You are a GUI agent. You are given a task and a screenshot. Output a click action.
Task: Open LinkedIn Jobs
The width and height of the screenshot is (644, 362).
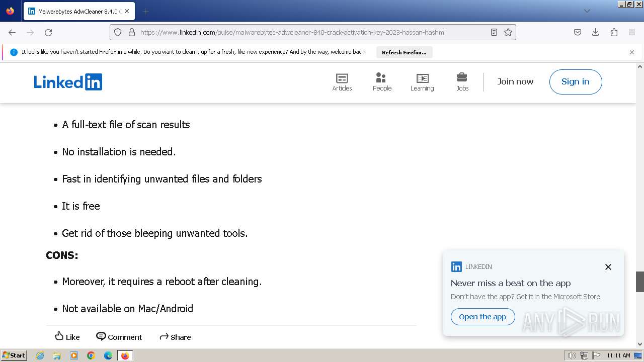(x=462, y=82)
